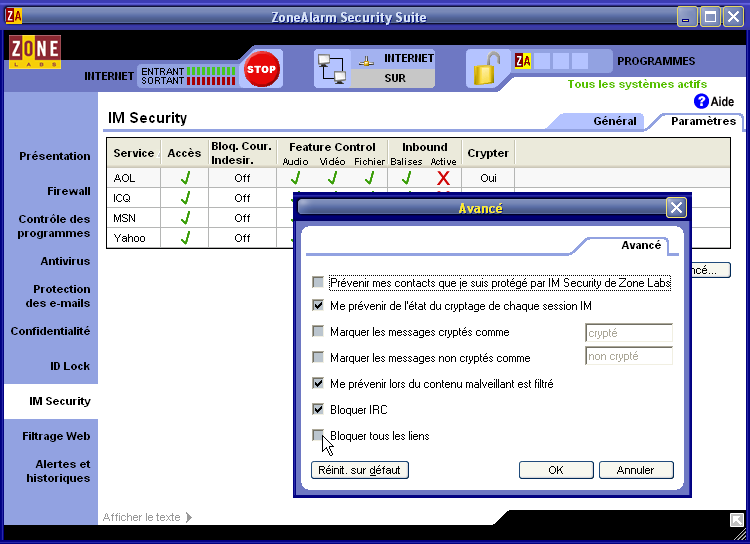This screenshot has width=750, height=544.
Task: Click the Zone Labs logo
Action: (x=35, y=52)
